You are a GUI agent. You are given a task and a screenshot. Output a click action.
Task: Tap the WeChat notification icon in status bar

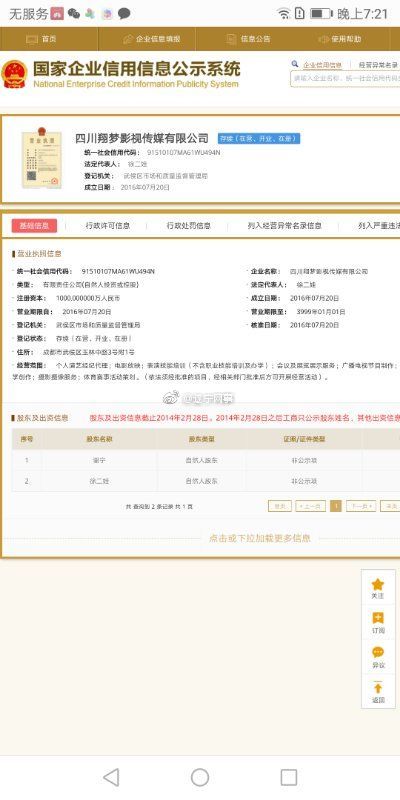pyautogui.click(x=74, y=14)
